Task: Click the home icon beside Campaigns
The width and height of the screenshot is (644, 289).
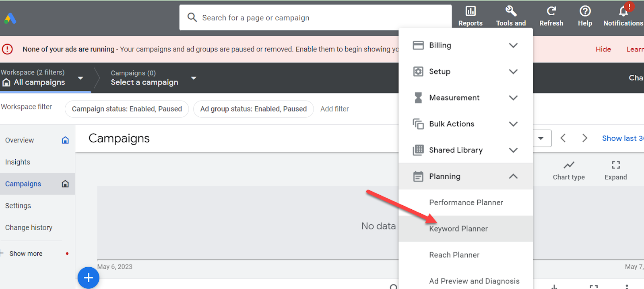Action: point(65,184)
